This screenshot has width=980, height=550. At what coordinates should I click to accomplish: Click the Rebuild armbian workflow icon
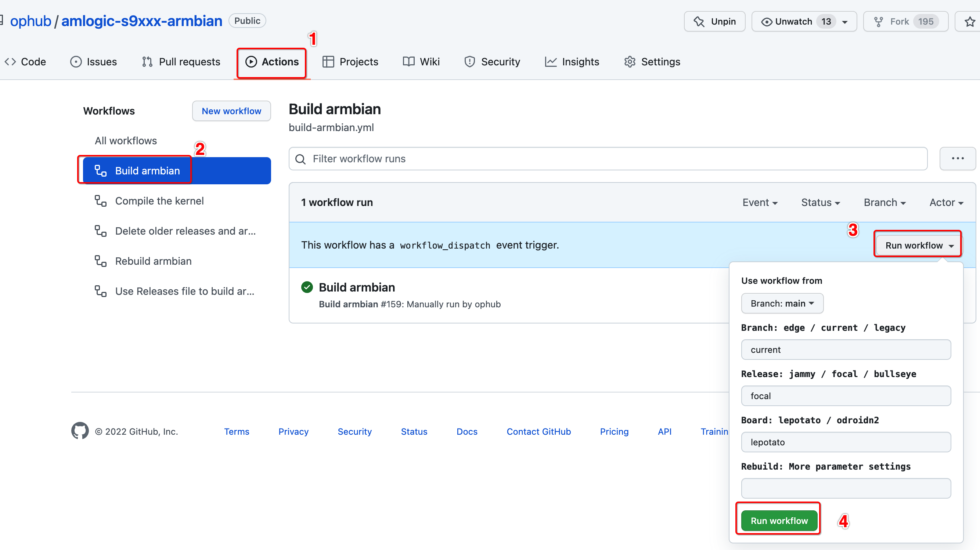(x=100, y=261)
